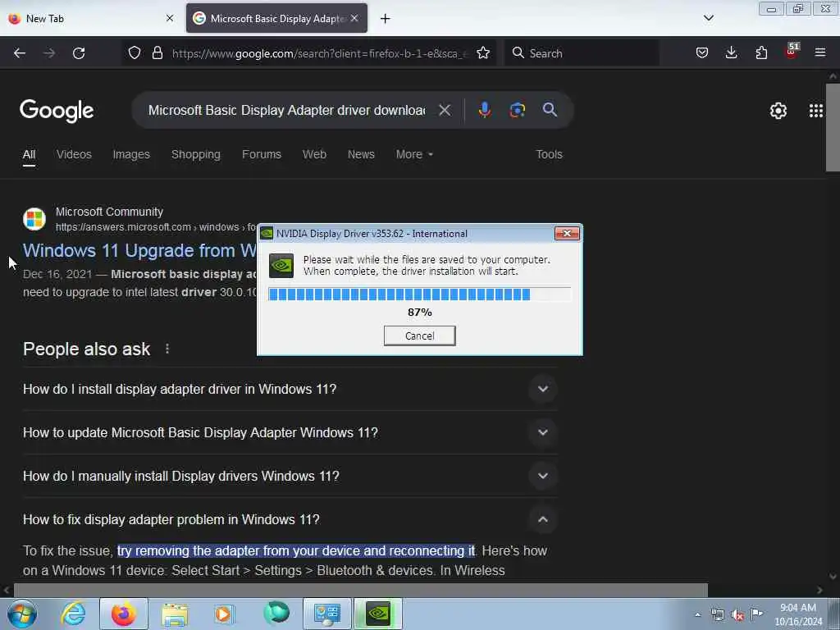Screen dimensions: 840x630
Task: Filter Google results by Images
Action: point(131,154)
